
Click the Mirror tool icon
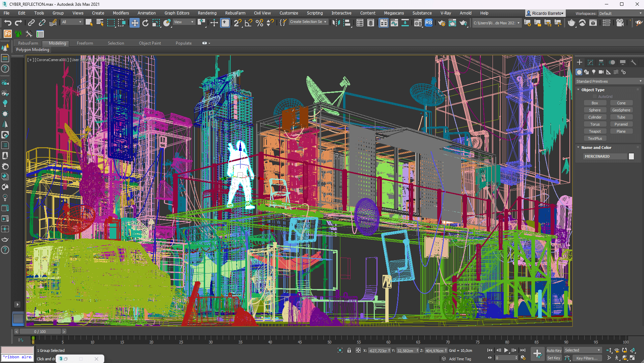point(336,23)
